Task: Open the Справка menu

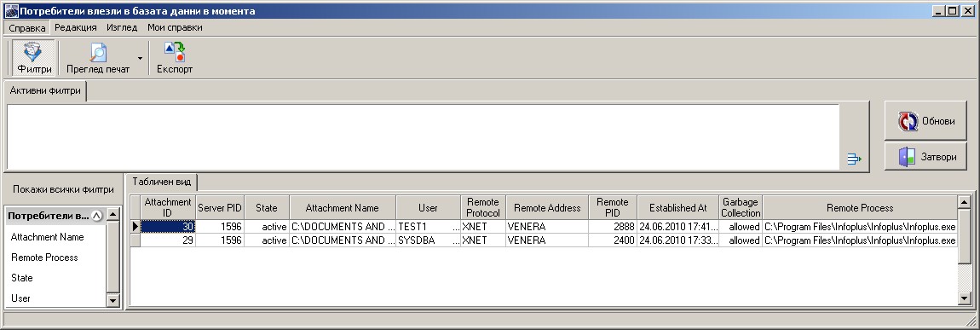Action: [27, 28]
